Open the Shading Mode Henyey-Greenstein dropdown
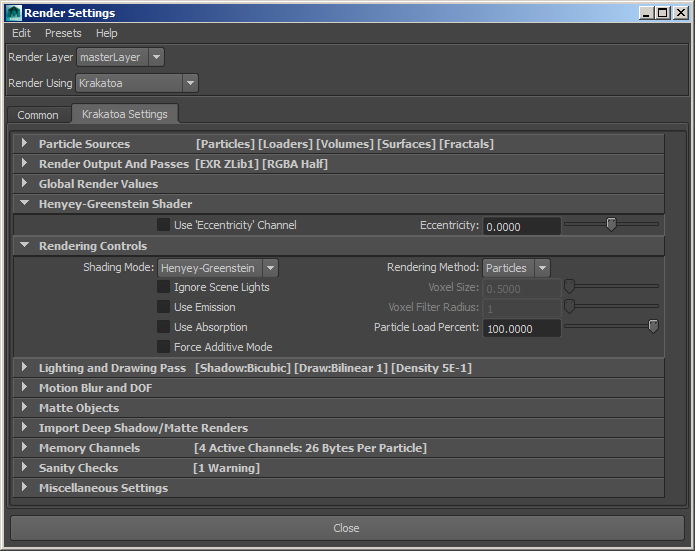695x551 pixels. (x=218, y=268)
